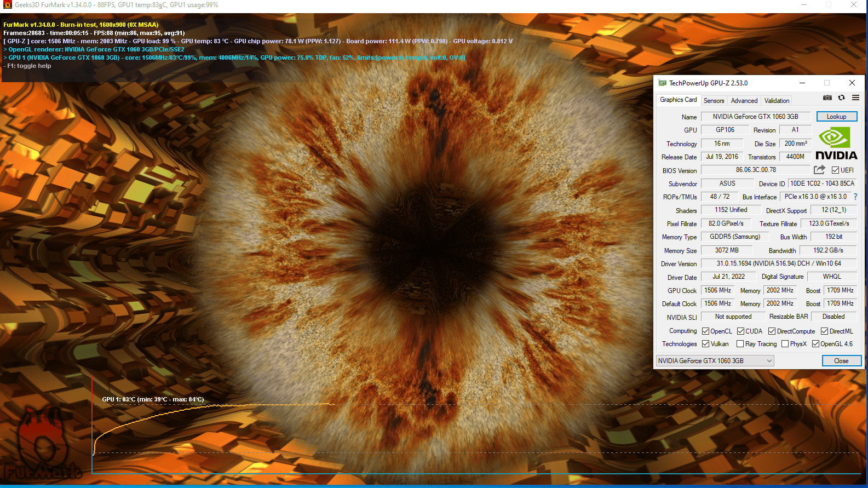This screenshot has width=868, height=488.
Task: Click the Driver Version field
Action: [x=778, y=263]
